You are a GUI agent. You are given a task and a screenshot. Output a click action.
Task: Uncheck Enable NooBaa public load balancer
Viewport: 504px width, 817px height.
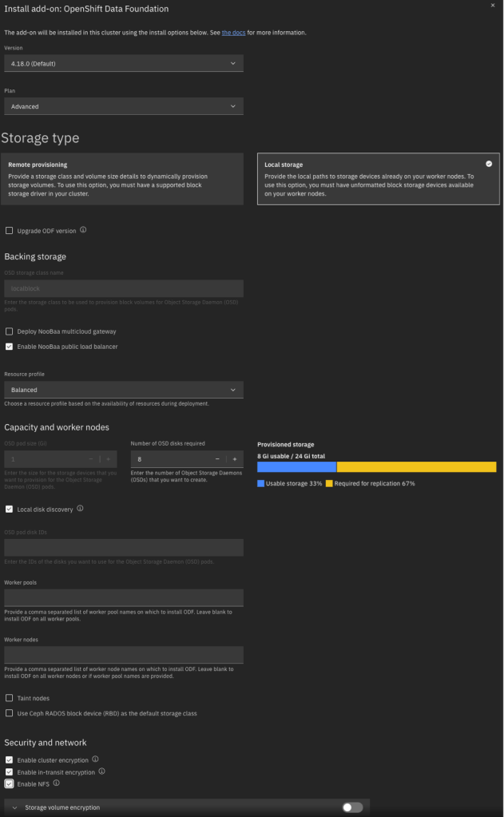[x=10, y=347]
